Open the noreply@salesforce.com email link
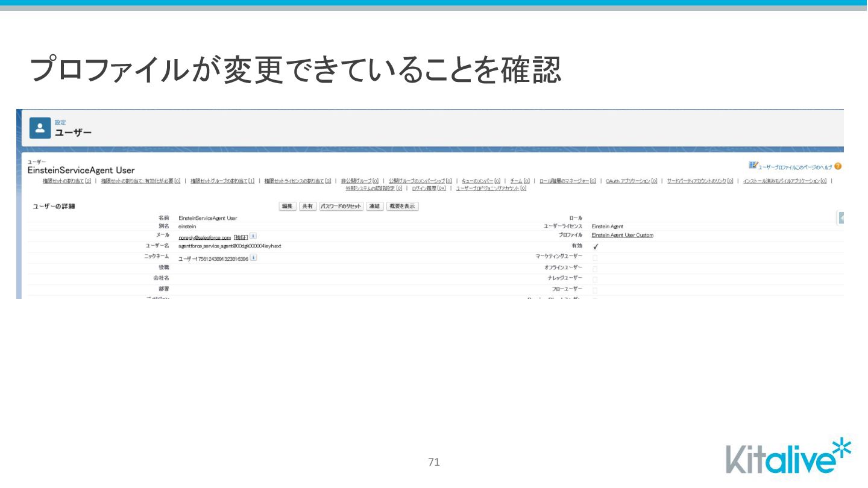Viewport: 868px width, 488px height. point(204,237)
